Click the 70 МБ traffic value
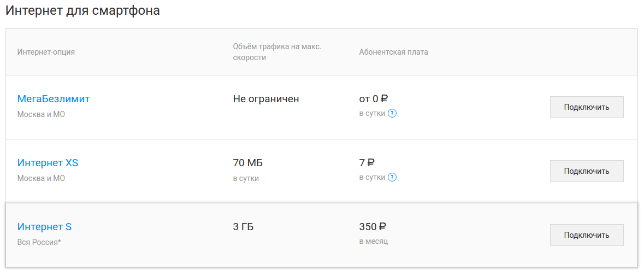Viewport: 644px width, 275px height. coord(252,163)
